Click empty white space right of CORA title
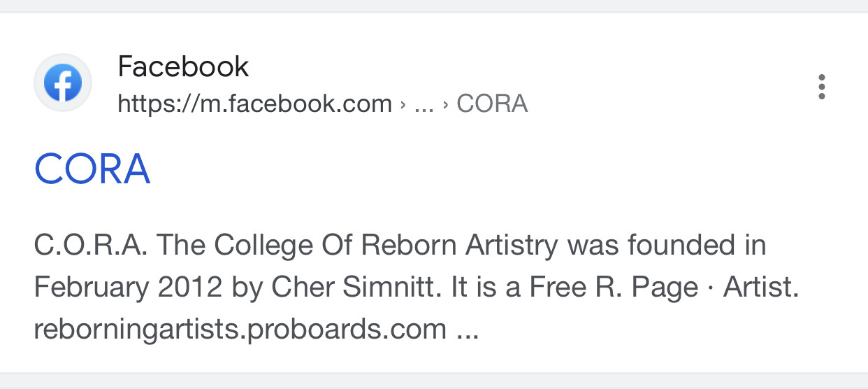 [x=489, y=169]
